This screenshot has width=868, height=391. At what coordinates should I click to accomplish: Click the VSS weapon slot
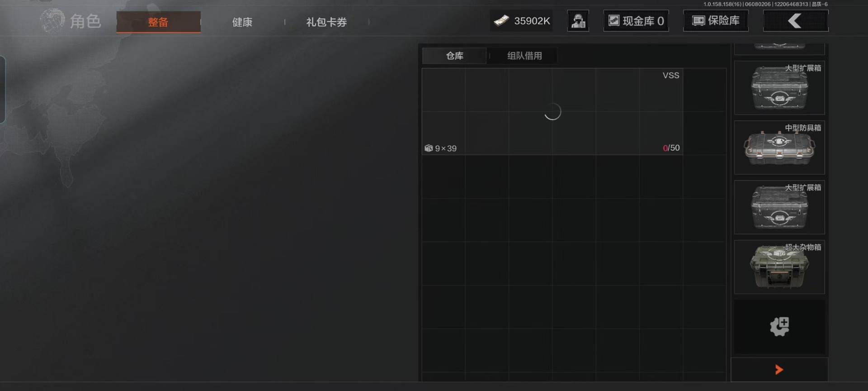[x=552, y=112]
